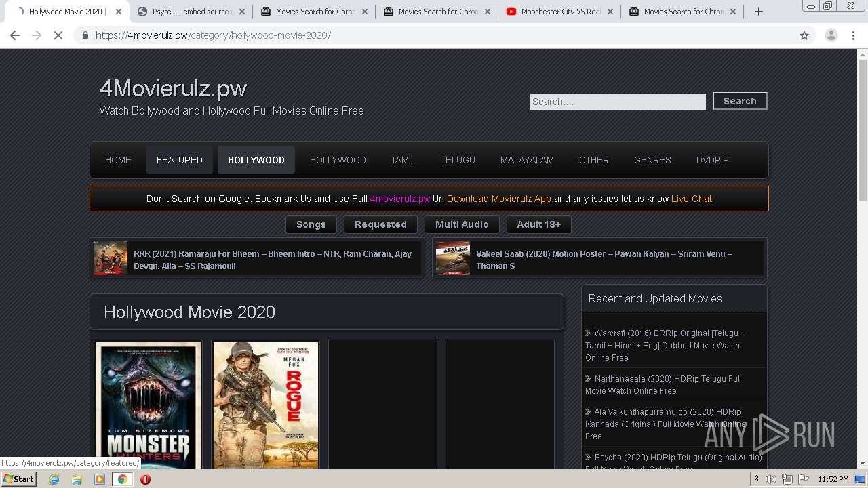Open the Opera taskbar icon
The image size is (868, 488).
click(x=145, y=479)
